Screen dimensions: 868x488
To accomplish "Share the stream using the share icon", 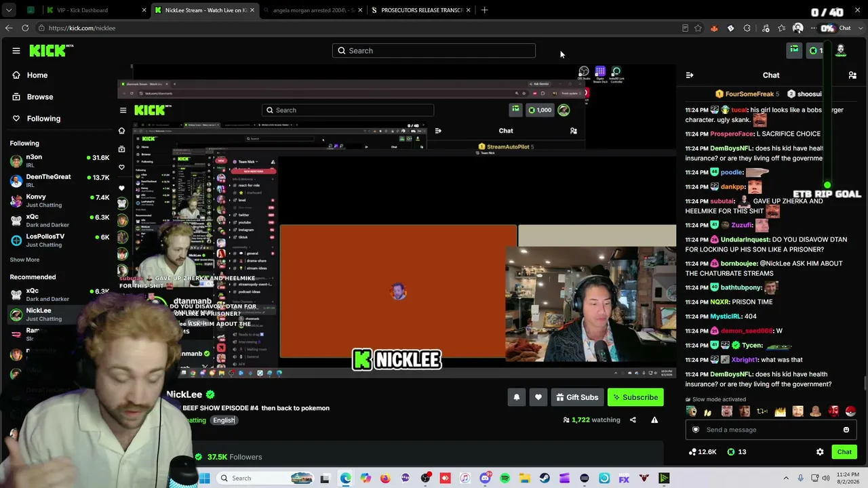I will tap(633, 420).
